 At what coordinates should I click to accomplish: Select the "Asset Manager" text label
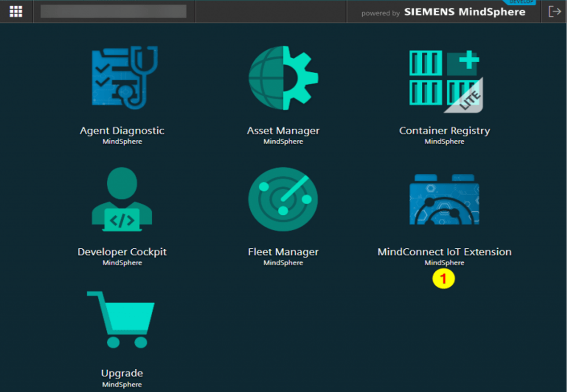coord(283,131)
